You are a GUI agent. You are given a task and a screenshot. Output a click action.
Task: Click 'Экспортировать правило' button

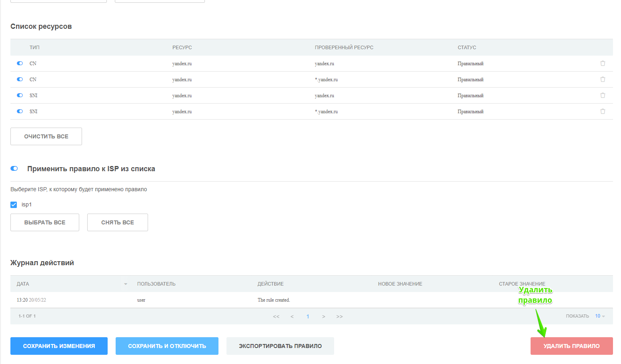[280, 346]
